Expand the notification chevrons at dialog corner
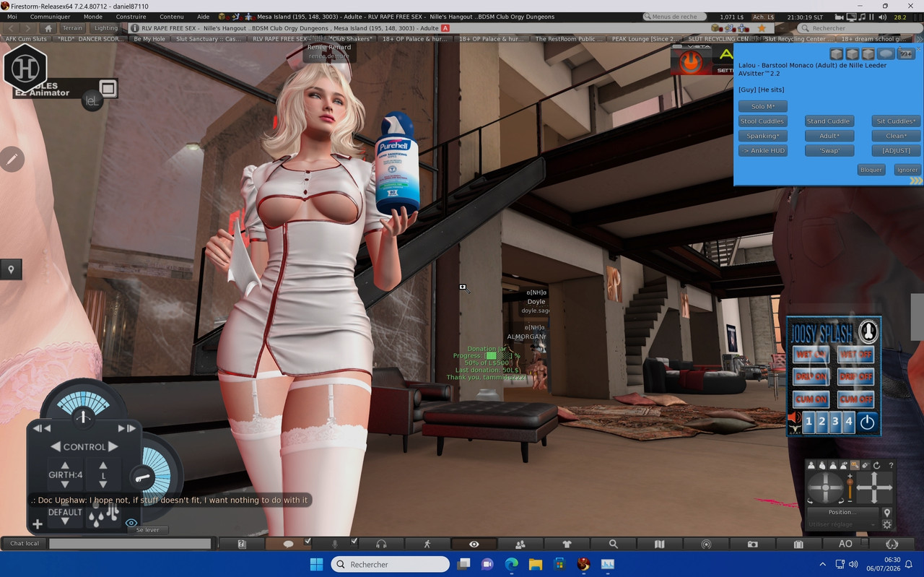The height and width of the screenshot is (577, 924). coord(915,181)
